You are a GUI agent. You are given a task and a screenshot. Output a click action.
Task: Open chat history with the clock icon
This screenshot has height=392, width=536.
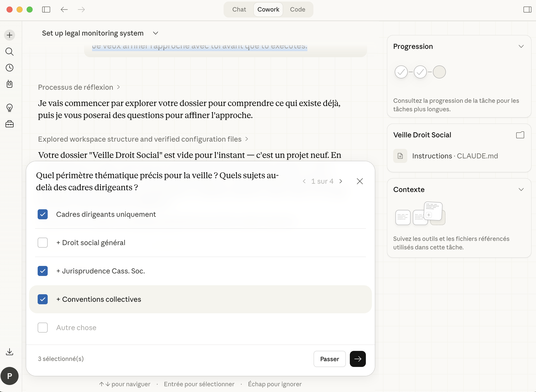(9, 68)
